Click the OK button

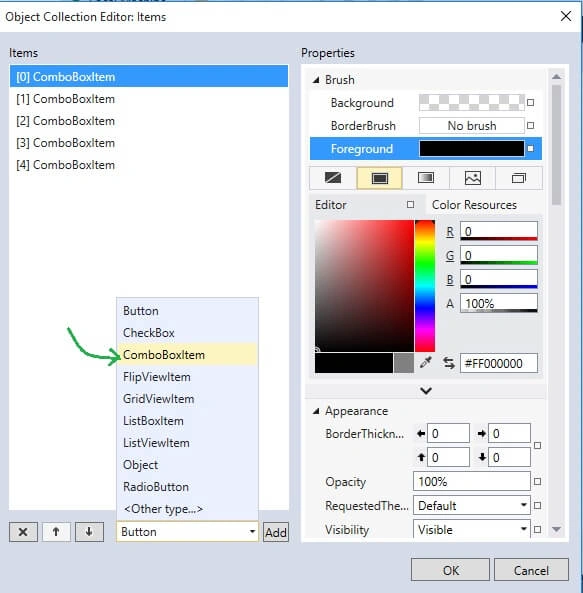(450, 570)
